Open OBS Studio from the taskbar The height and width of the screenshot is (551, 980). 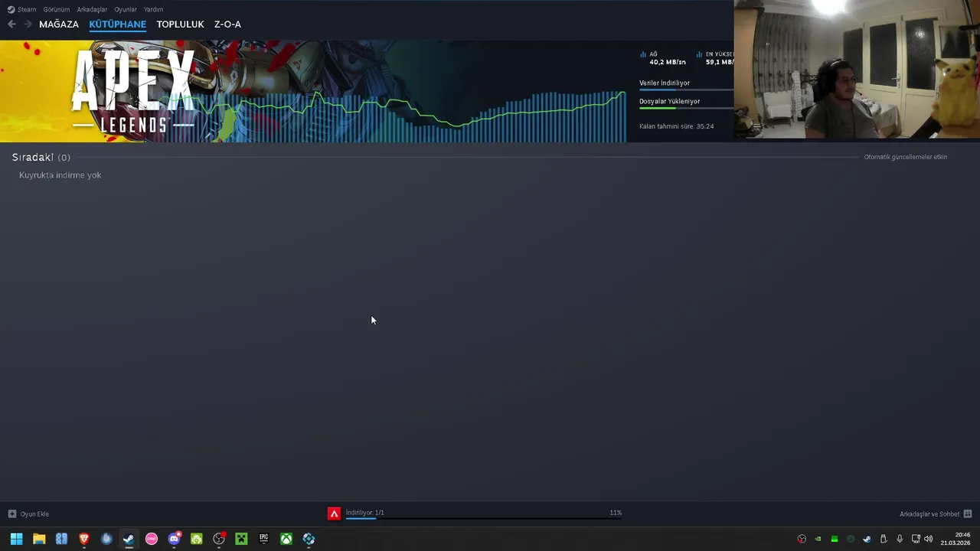219,539
